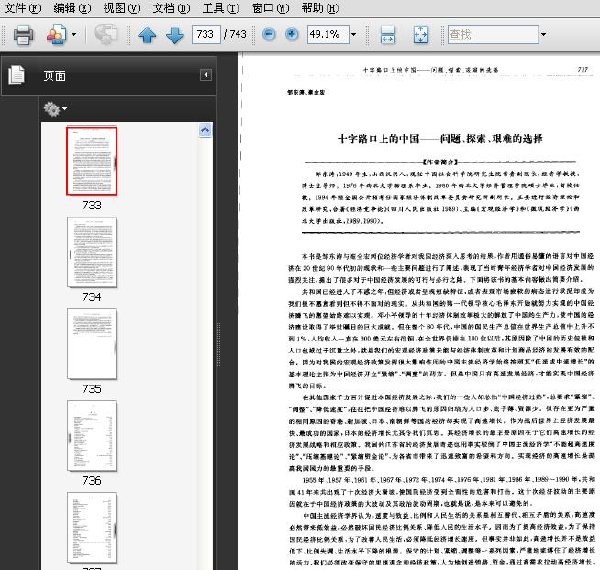Click the panel splitter grip handle

pos(218,344)
